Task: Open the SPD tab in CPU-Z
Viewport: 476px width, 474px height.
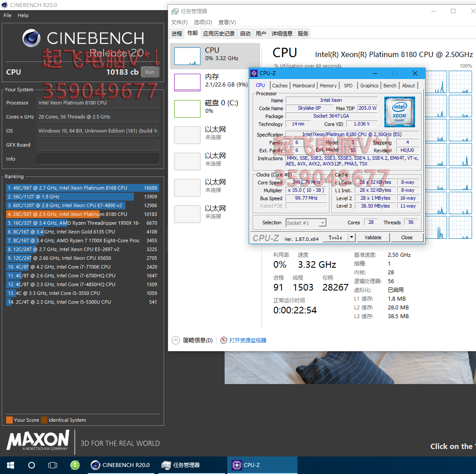Action: click(x=348, y=86)
